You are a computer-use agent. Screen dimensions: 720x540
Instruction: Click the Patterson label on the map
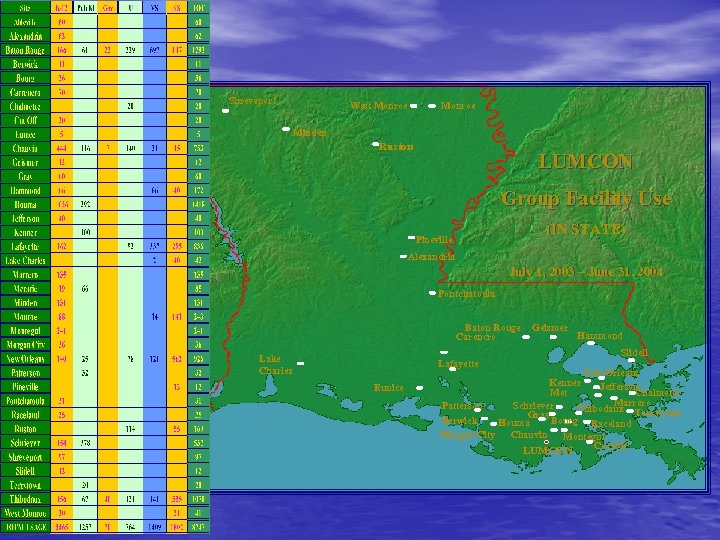point(461,406)
